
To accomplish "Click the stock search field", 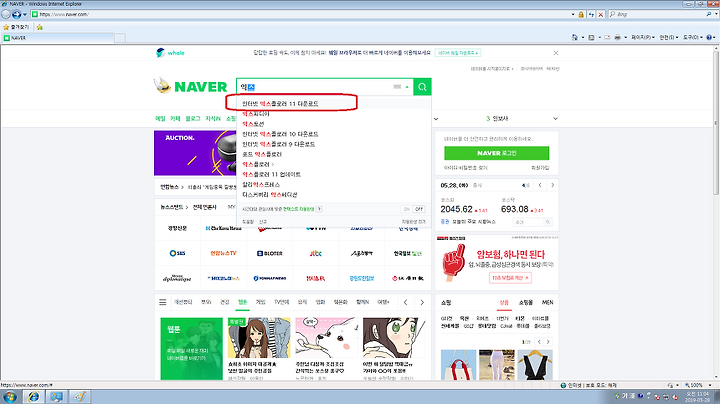I will pyautogui.click(x=528, y=222).
